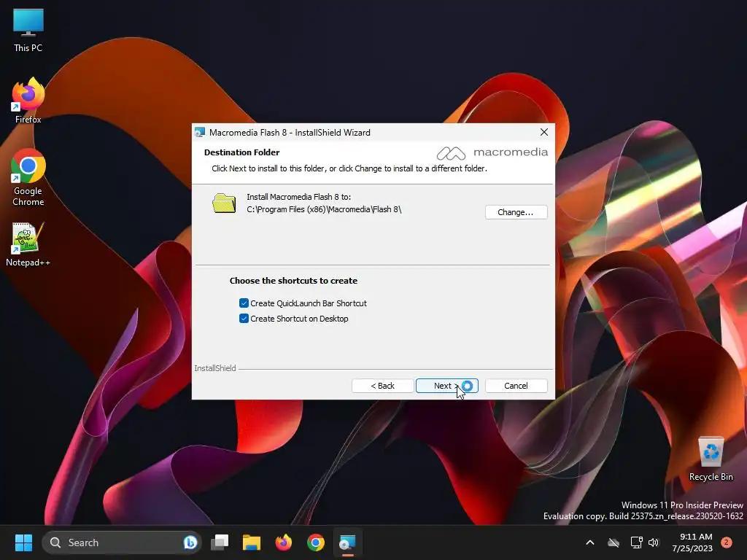Screen dimensions: 747x560
Task: Cancel the Flash 8 installation
Action: pos(516,386)
